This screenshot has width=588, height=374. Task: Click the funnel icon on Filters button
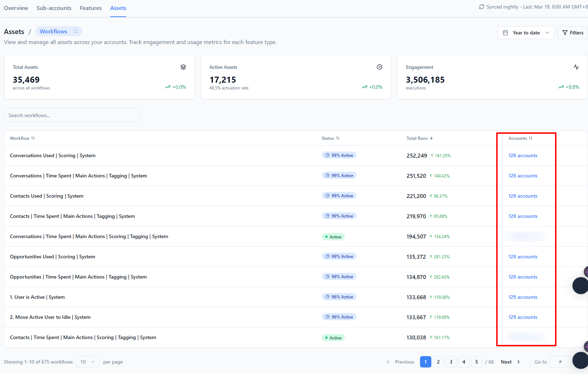(565, 33)
